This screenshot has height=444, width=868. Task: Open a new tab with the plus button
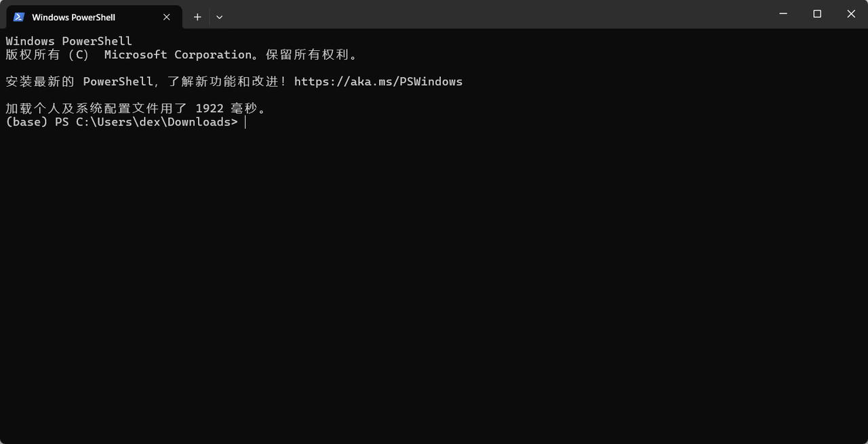[x=197, y=17]
